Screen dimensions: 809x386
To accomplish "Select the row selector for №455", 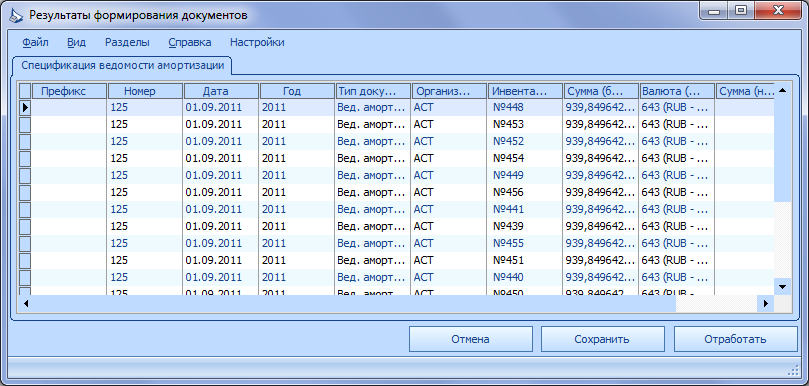I will [25, 244].
